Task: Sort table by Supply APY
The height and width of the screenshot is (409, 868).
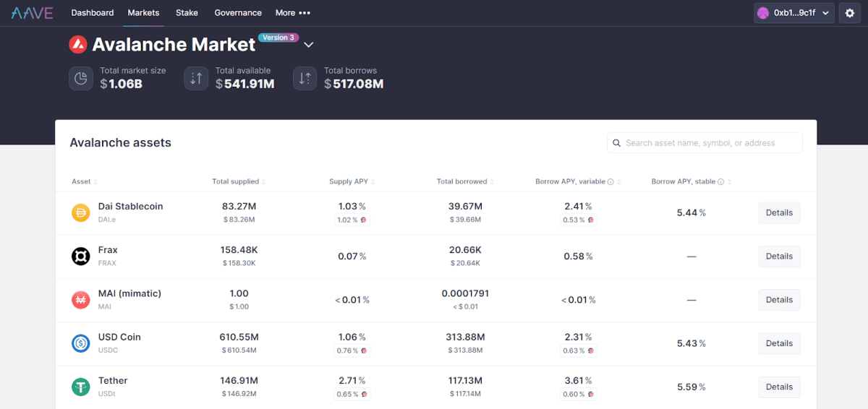Action: (352, 181)
